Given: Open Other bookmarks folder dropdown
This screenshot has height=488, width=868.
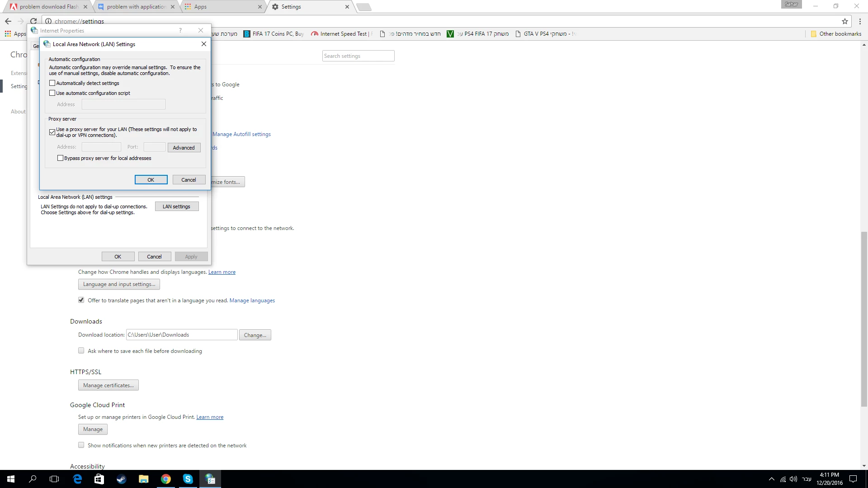Looking at the screenshot, I should [x=836, y=34].
